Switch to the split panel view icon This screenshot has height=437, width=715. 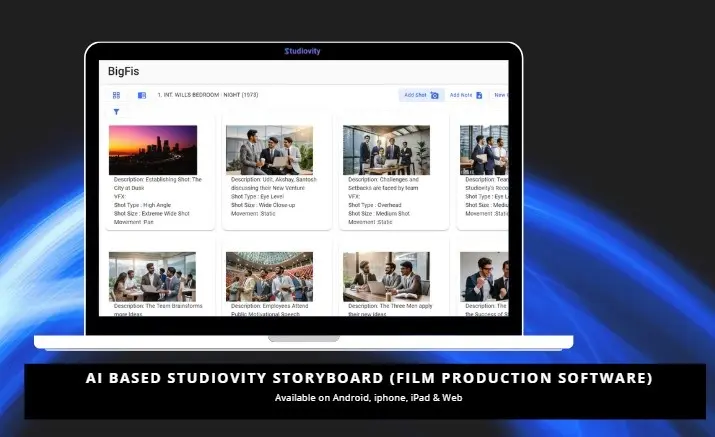coord(142,95)
